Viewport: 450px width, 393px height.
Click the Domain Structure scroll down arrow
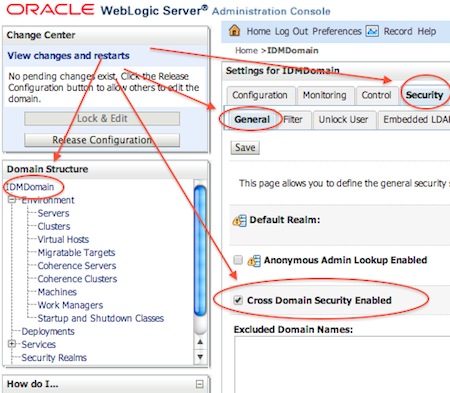(200, 357)
